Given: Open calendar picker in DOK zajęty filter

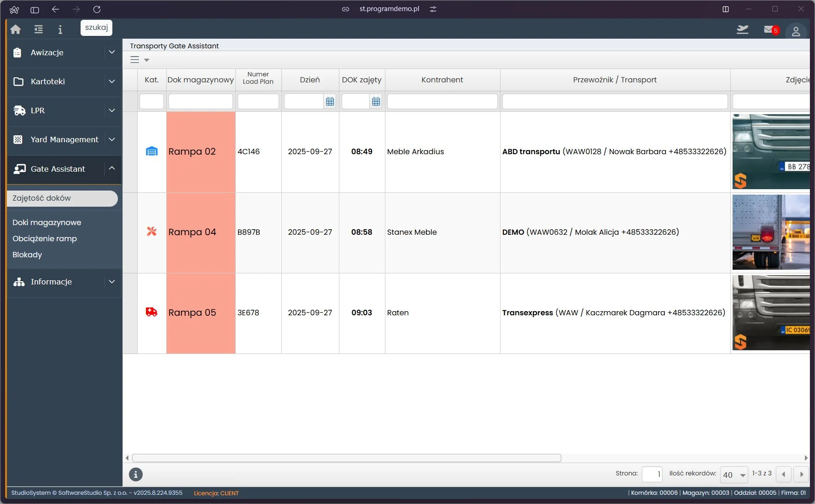Looking at the screenshot, I should pyautogui.click(x=376, y=102).
